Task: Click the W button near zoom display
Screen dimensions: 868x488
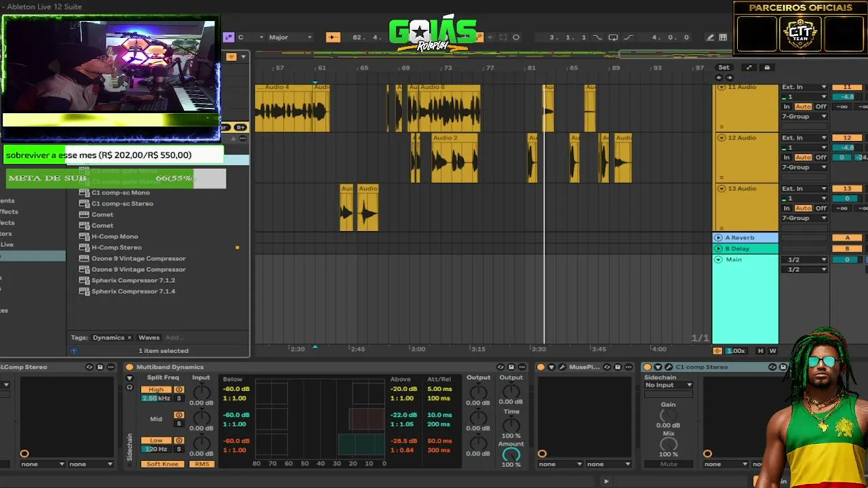Action: [772, 351]
